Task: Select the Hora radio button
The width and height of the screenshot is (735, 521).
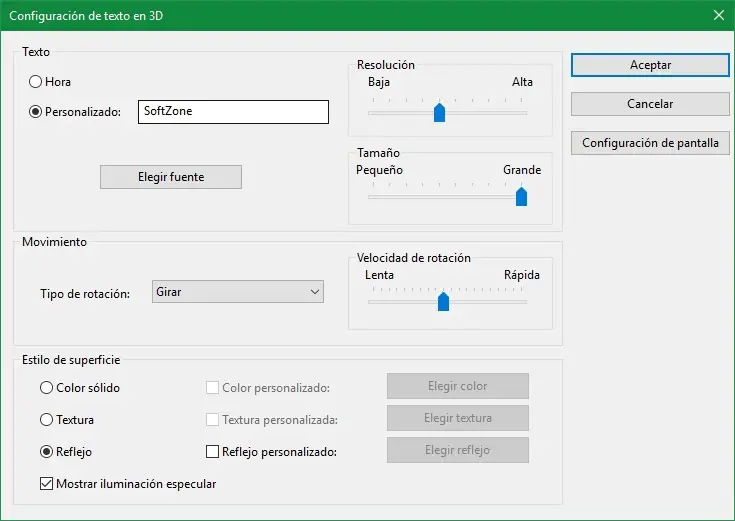Action: [36, 82]
